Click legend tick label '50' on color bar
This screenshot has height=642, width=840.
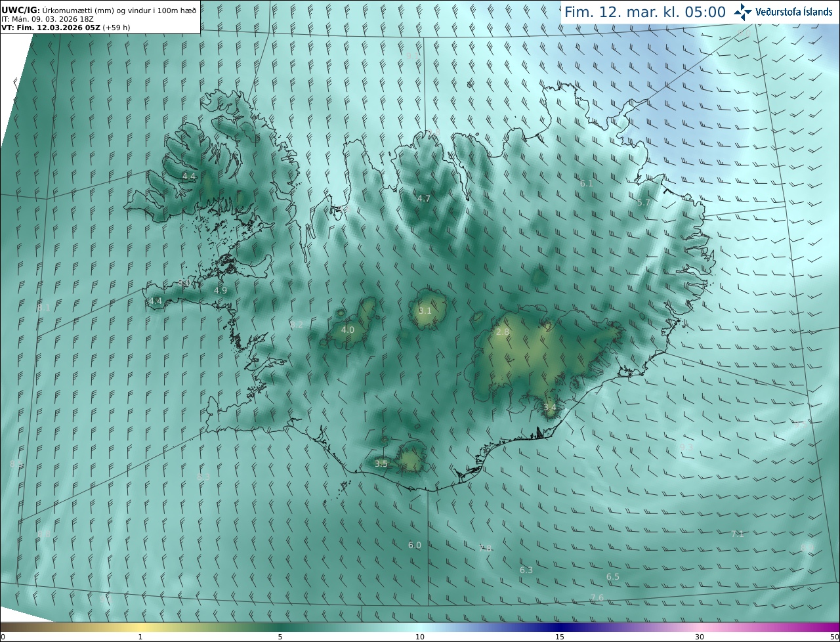(x=834, y=637)
